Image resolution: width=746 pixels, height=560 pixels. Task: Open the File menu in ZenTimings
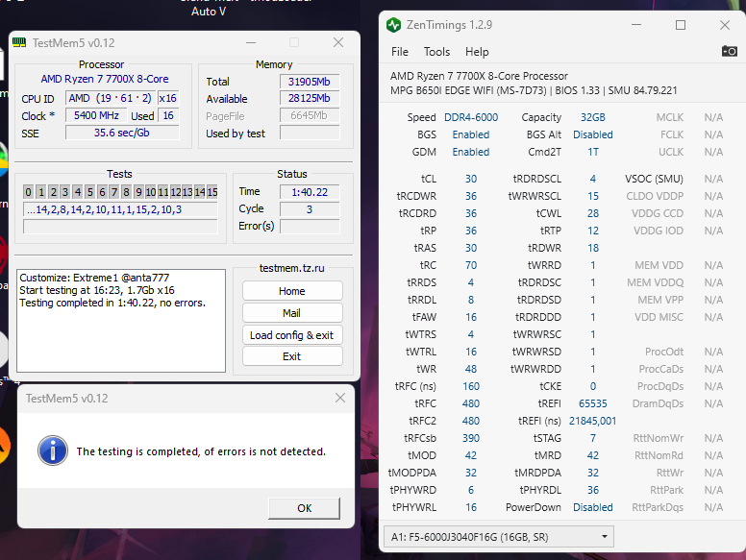tap(400, 51)
